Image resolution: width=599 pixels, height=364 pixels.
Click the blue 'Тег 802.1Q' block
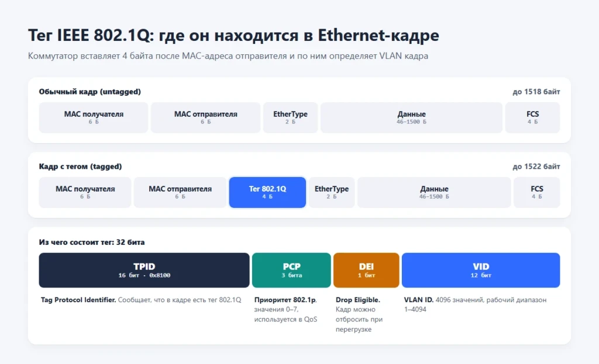click(x=267, y=192)
